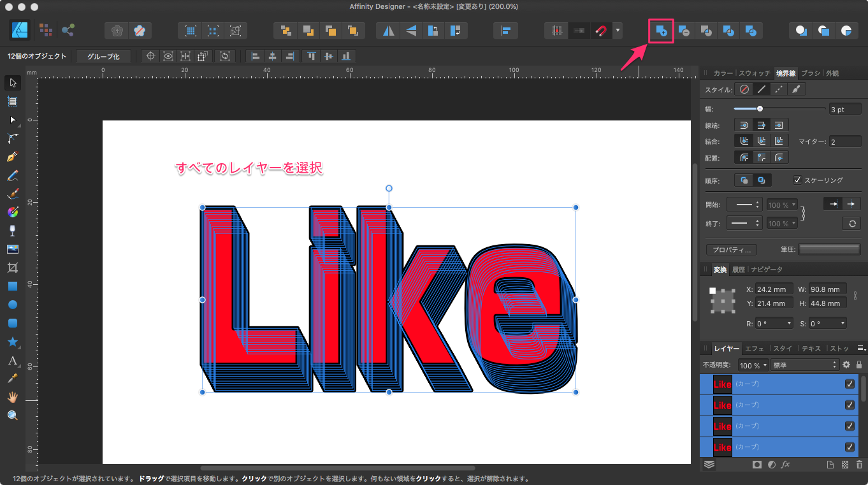This screenshot has width=868, height=485.
Task: Select the Star shape tool
Action: (12, 342)
